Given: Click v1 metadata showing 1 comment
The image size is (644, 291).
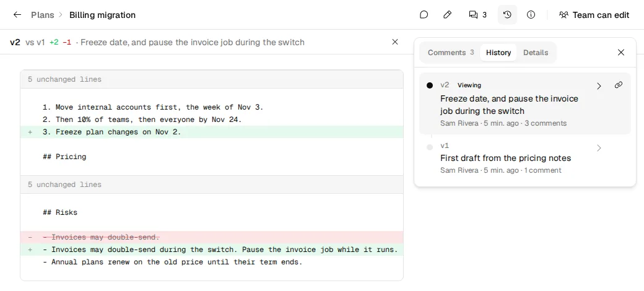Looking at the screenshot, I should click(x=501, y=170).
